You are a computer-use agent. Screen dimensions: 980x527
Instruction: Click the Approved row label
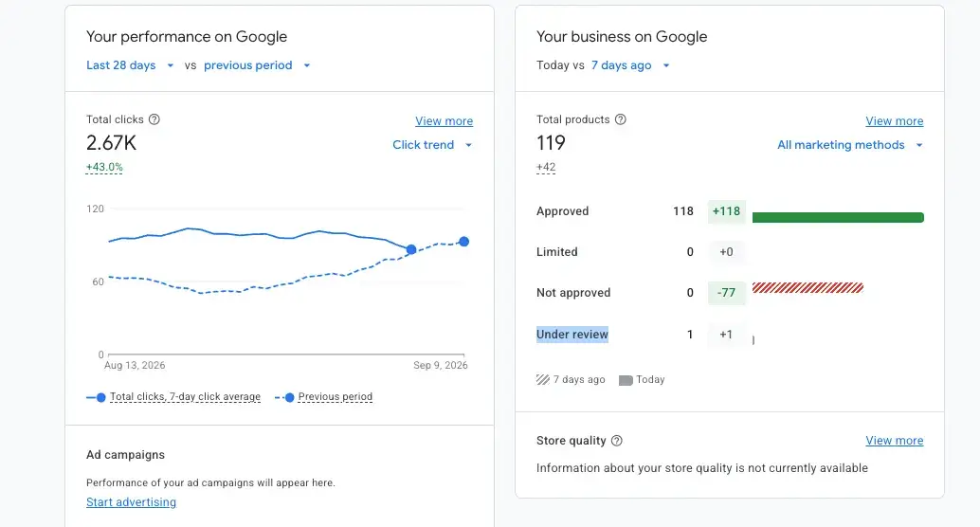(562, 211)
